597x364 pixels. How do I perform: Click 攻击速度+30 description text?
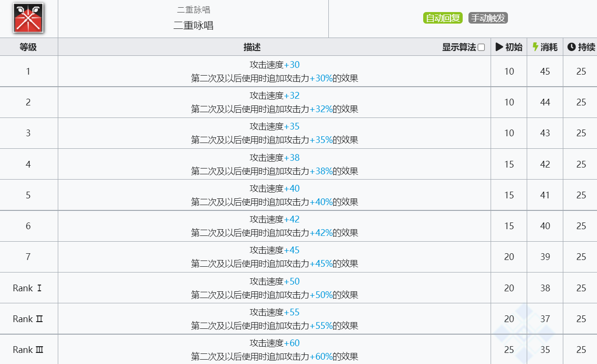pos(274,65)
